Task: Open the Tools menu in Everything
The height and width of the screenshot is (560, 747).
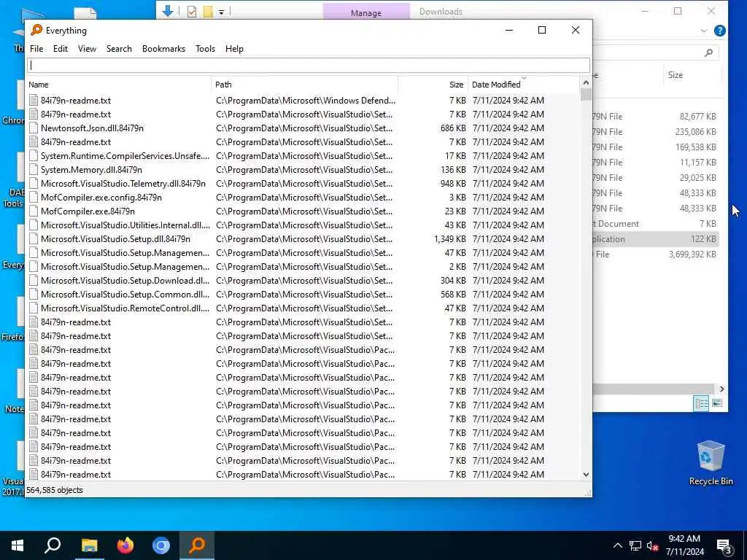Action: coord(205,49)
